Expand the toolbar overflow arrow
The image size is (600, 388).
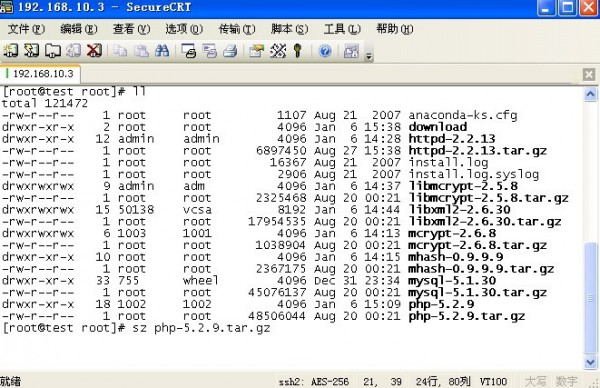coord(368,56)
